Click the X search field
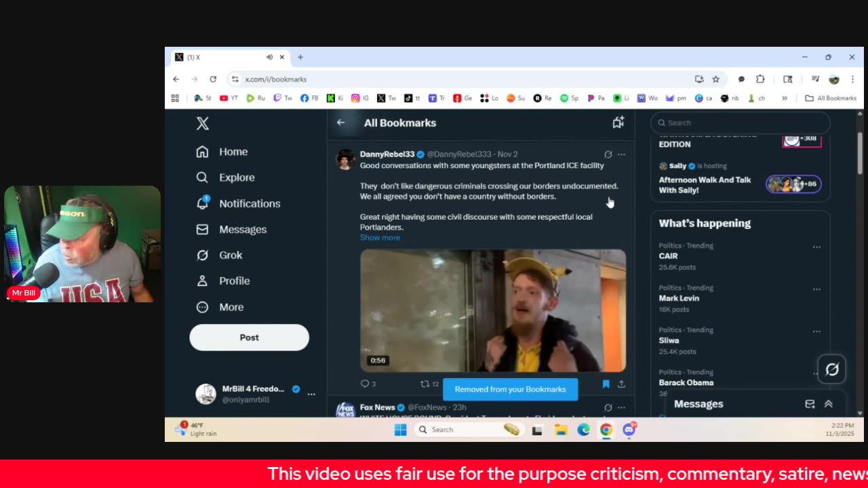This screenshot has height=488, width=868. pos(741,123)
